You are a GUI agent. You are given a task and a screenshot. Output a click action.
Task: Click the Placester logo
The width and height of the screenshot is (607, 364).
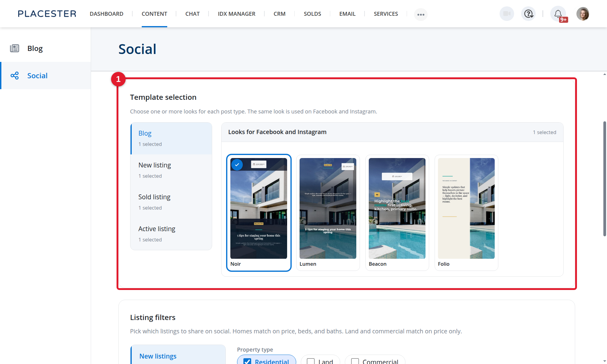point(47,14)
